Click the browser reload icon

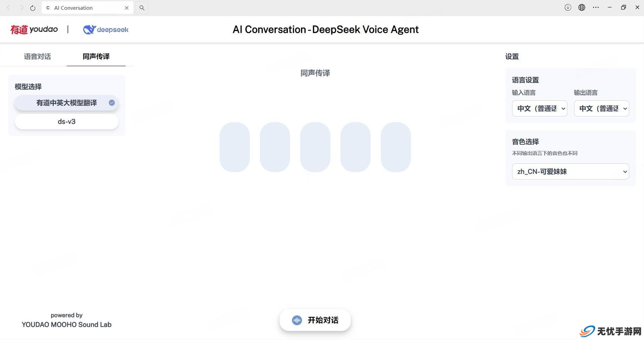[33, 8]
